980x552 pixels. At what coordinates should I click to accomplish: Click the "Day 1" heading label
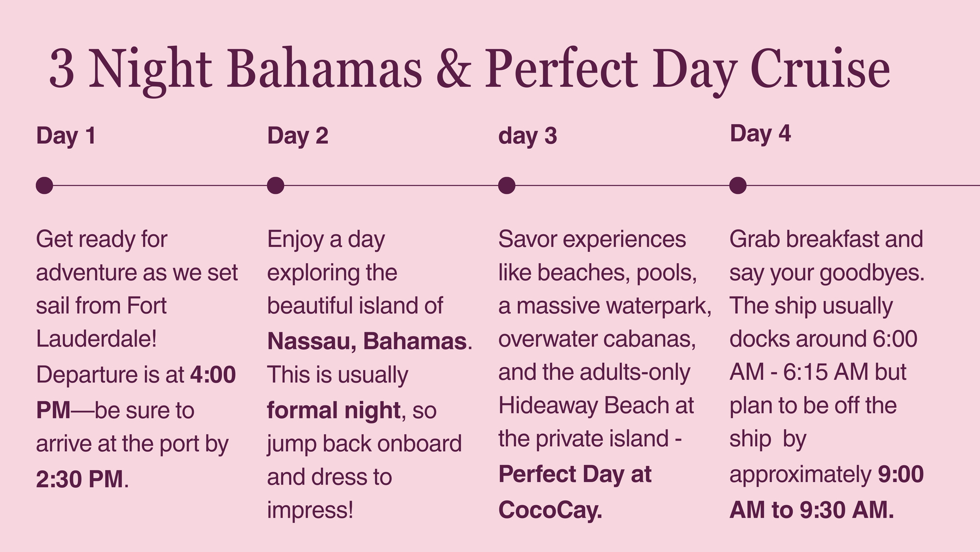click(x=66, y=136)
